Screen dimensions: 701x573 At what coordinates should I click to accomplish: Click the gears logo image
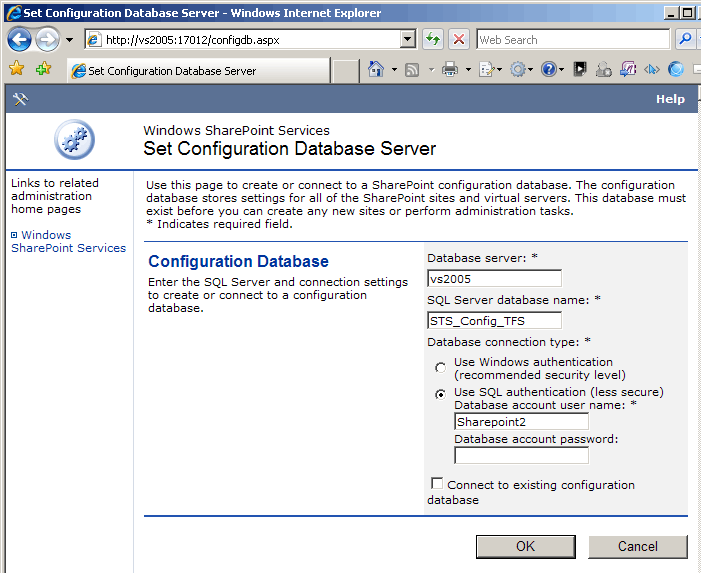[x=74, y=139]
